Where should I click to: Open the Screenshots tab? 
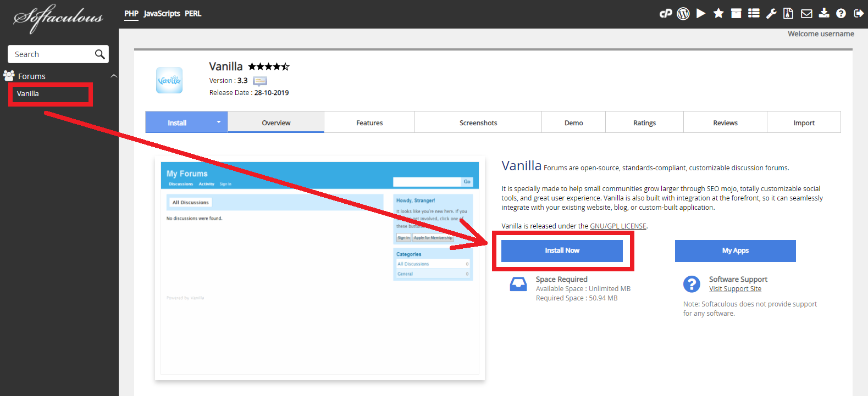click(478, 122)
